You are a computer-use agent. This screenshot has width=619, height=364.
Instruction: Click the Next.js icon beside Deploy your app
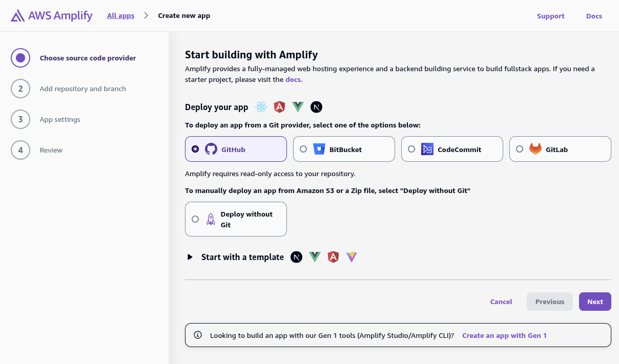(316, 107)
